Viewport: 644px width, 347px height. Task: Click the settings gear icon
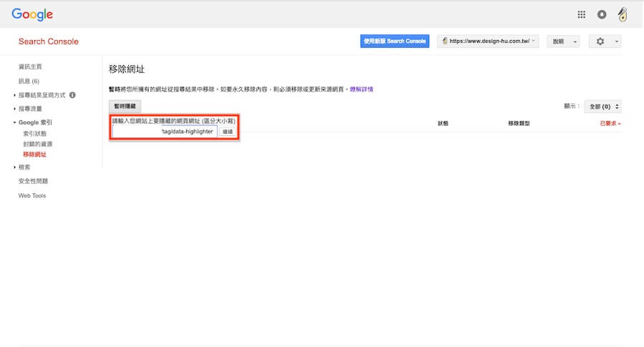click(604, 41)
